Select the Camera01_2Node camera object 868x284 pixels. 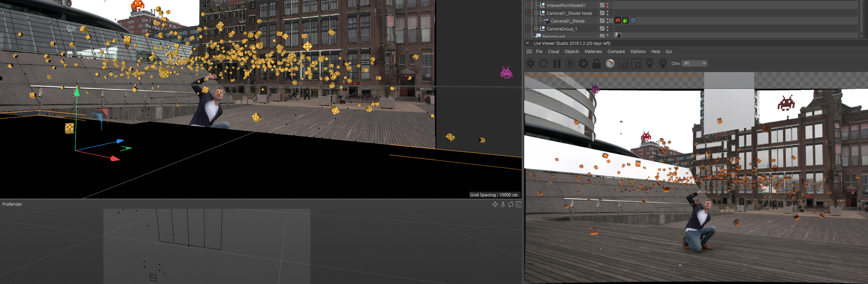568,21
